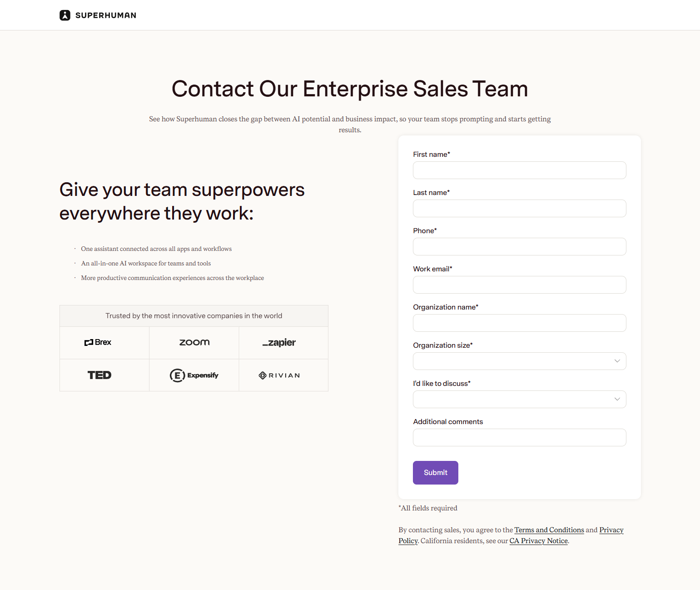The image size is (700, 590).
Task: Click the Superhuman logo icon
Action: [65, 15]
